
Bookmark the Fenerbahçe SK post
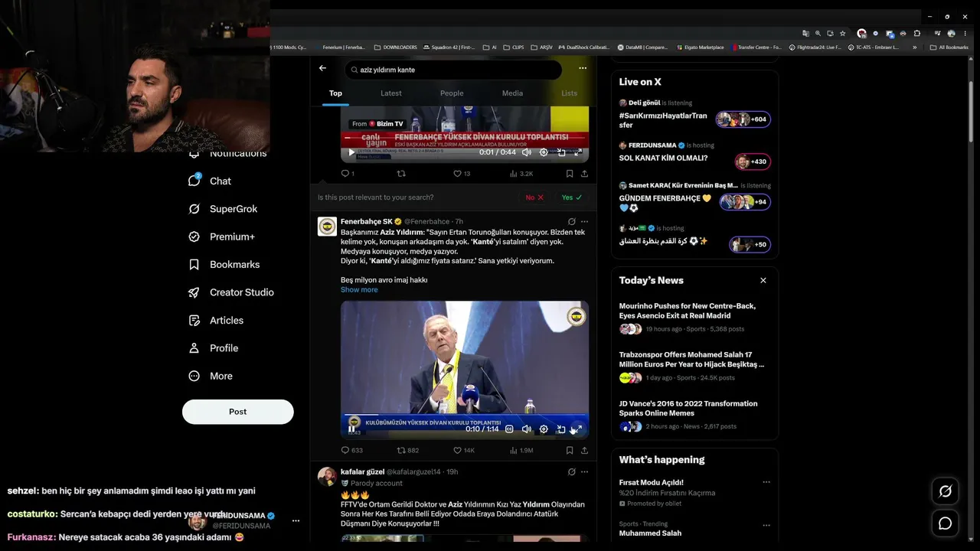coord(570,451)
